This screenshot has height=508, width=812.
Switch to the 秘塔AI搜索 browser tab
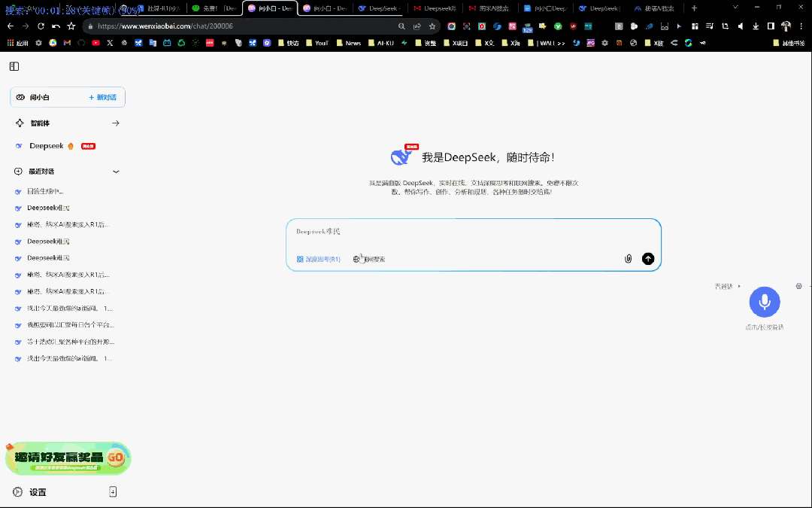pyautogui.click(x=653, y=8)
